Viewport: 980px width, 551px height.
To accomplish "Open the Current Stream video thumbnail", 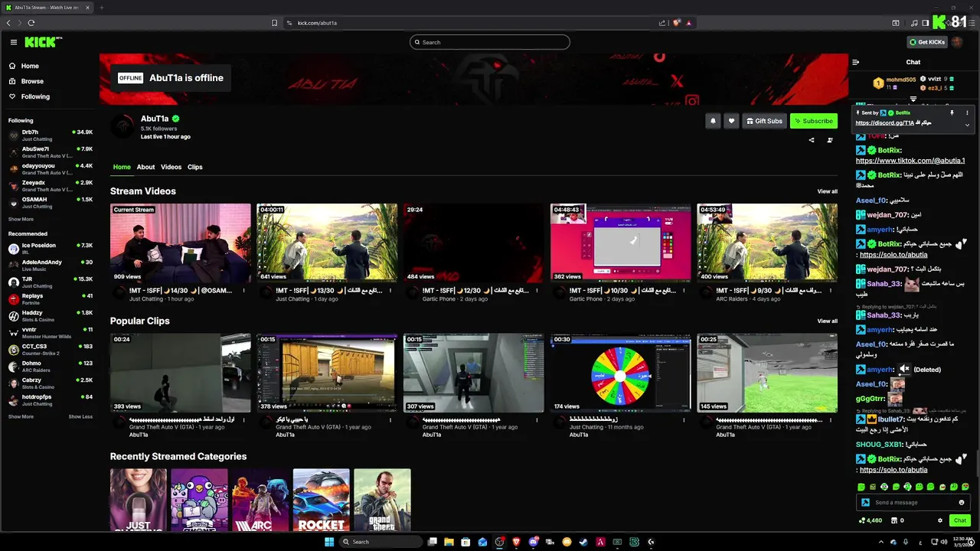I will (x=181, y=243).
